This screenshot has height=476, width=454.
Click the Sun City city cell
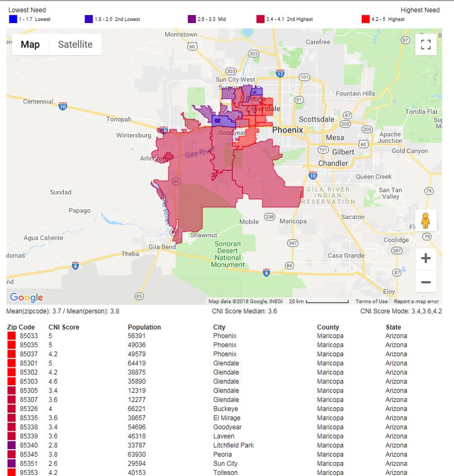click(x=225, y=464)
